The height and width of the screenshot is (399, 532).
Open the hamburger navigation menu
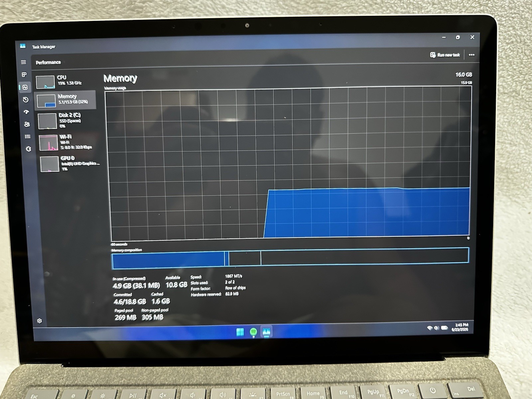click(x=24, y=62)
